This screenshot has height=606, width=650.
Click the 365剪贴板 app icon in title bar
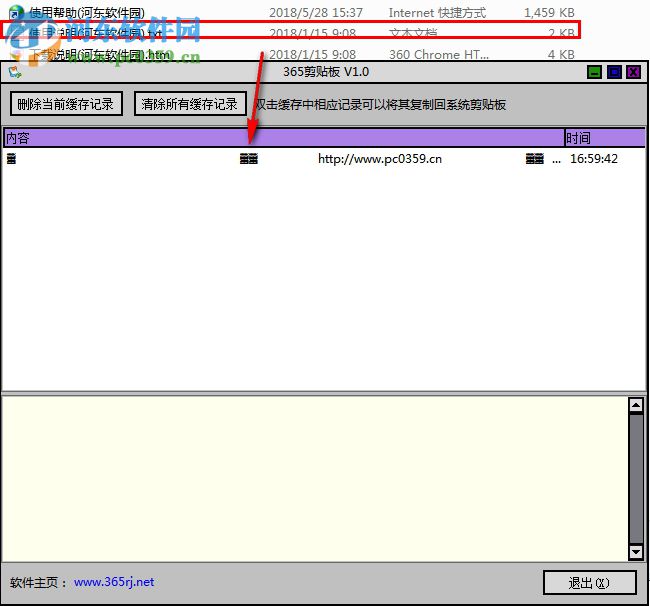click(15, 72)
